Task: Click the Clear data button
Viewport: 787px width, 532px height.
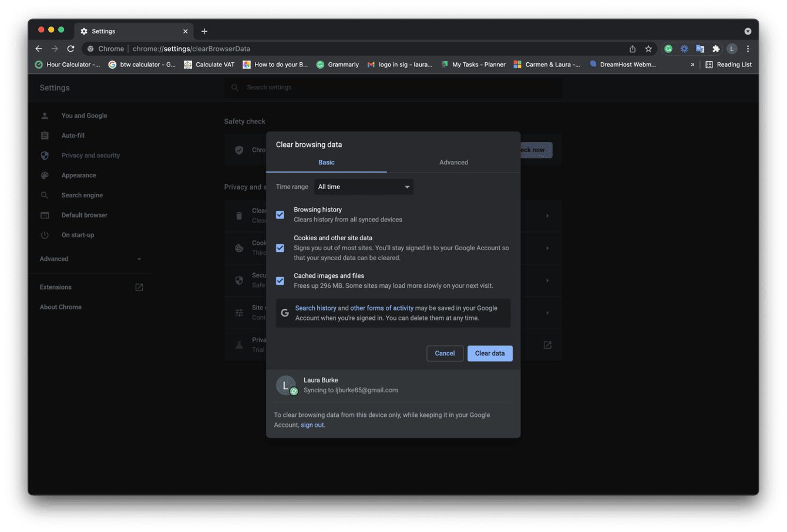Action: point(490,353)
